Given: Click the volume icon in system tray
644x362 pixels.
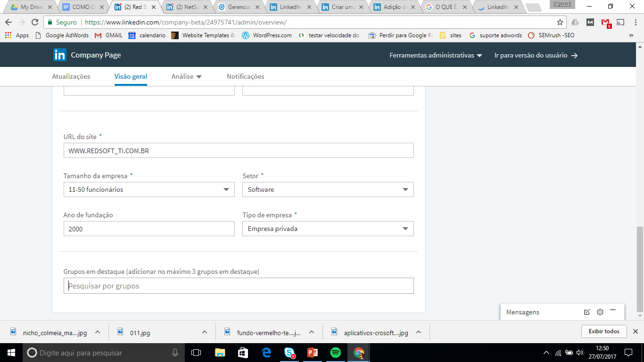Looking at the screenshot, I should [x=579, y=353].
